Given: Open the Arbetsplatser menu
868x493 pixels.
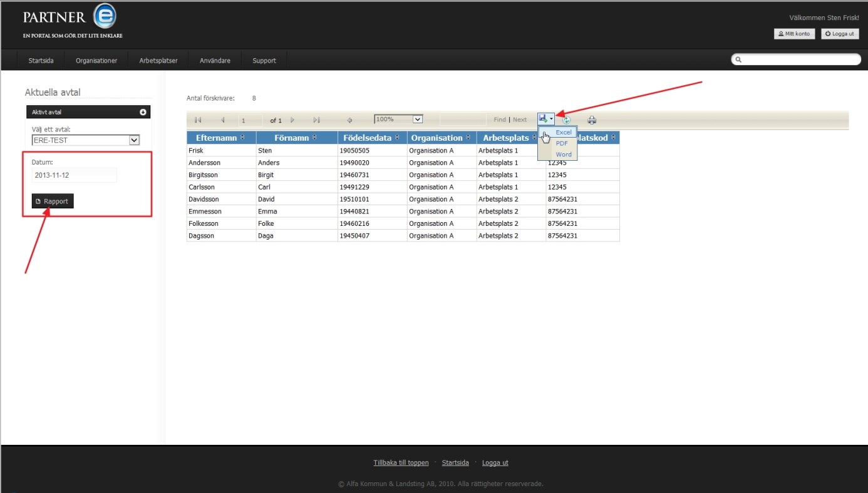Looking at the screenshot, I should pos(158,61).
